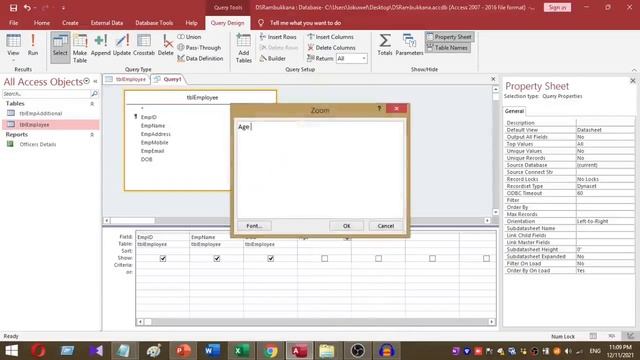Insert Rows in query grid
Screen dimensions: 640x360
(x=278, y=37)
